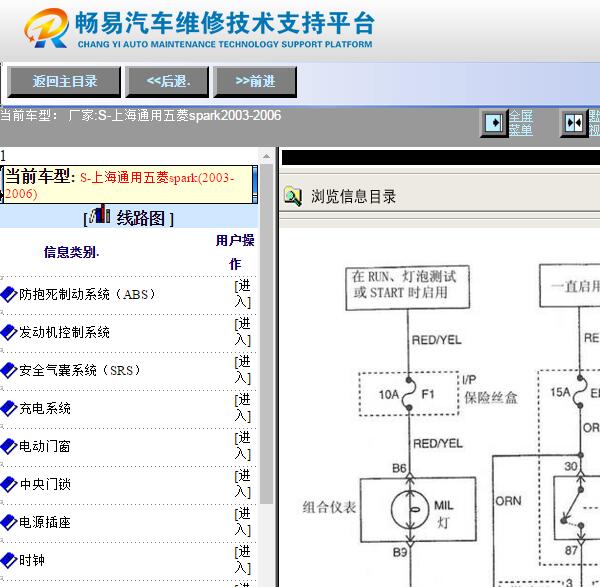Click the Chang Yi platform logo

(47, 28)
